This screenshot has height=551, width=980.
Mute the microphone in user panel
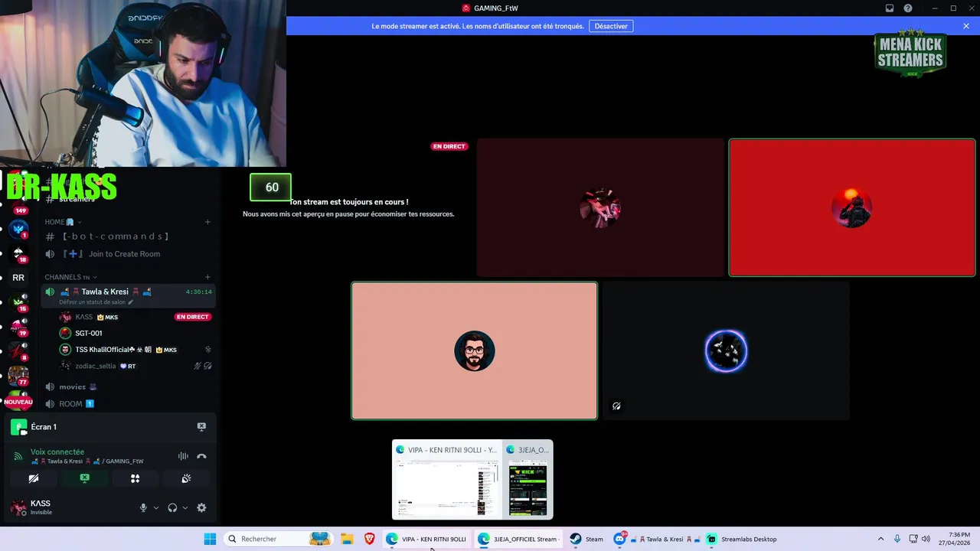[143, 507]
